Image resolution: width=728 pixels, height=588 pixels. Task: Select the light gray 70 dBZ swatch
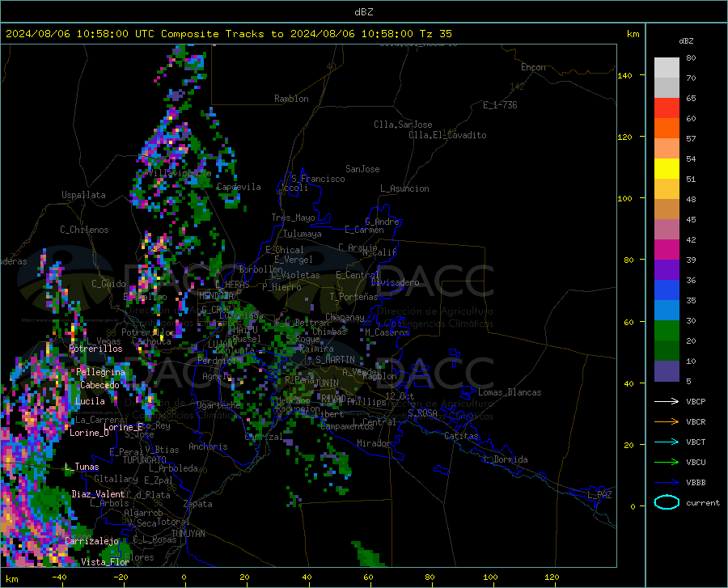[x=667, y=68]
